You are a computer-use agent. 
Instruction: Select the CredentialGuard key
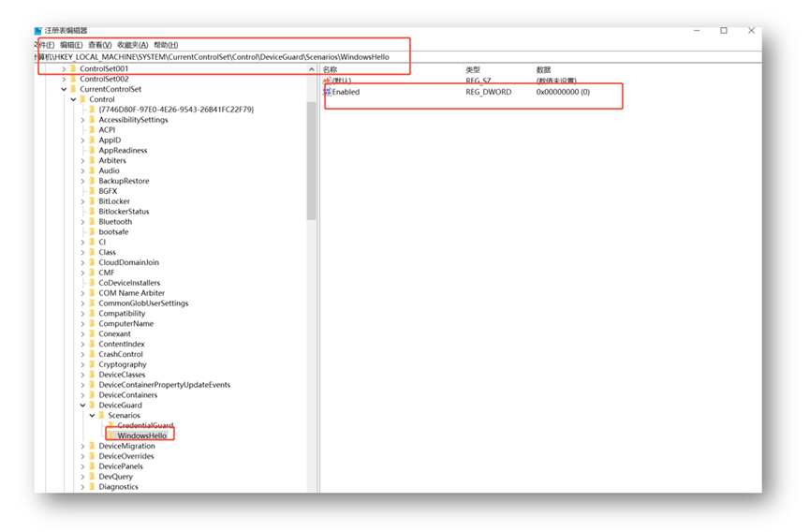pos(145,425)
